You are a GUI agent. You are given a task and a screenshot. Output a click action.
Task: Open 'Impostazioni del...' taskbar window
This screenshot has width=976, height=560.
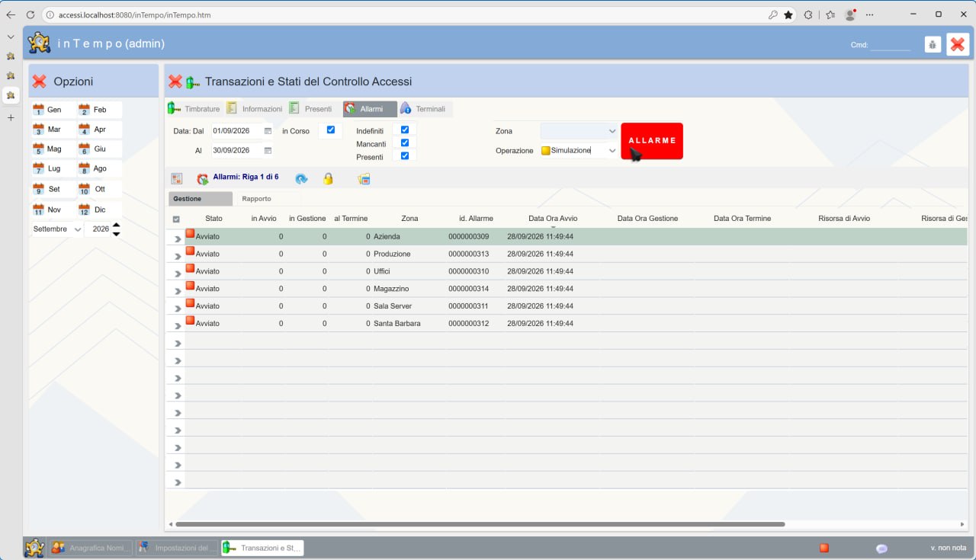tap(176, 548)
